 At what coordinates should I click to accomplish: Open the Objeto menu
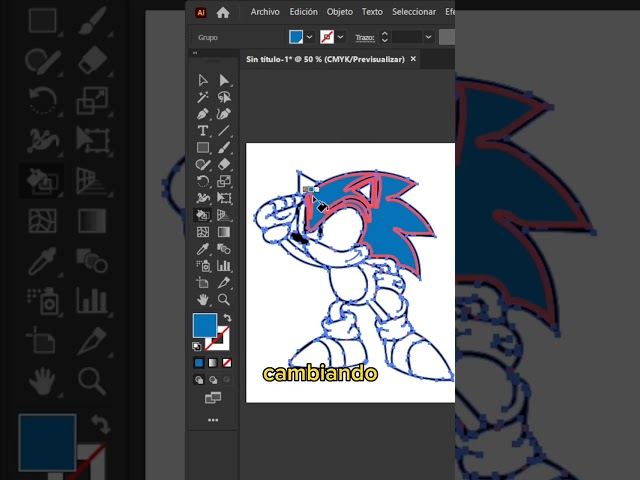pyautogui.click(x=340, y=12)
